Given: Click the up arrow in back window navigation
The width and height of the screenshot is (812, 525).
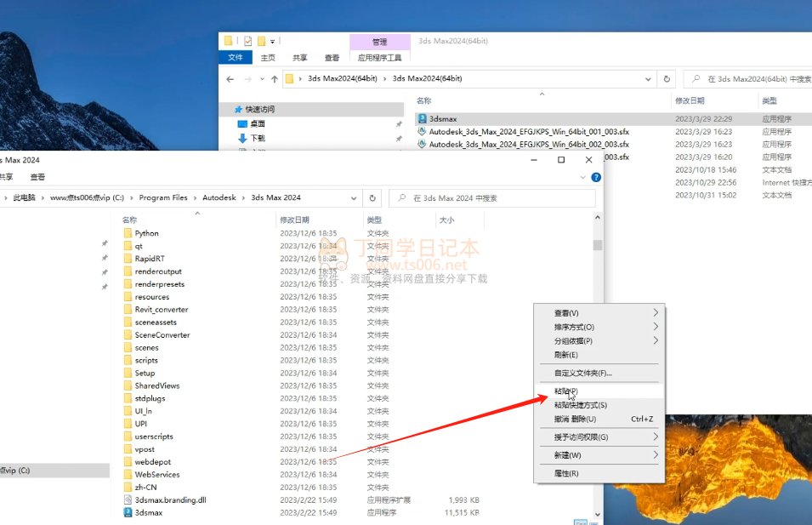Looking at the screenshot, I should 273,79.
